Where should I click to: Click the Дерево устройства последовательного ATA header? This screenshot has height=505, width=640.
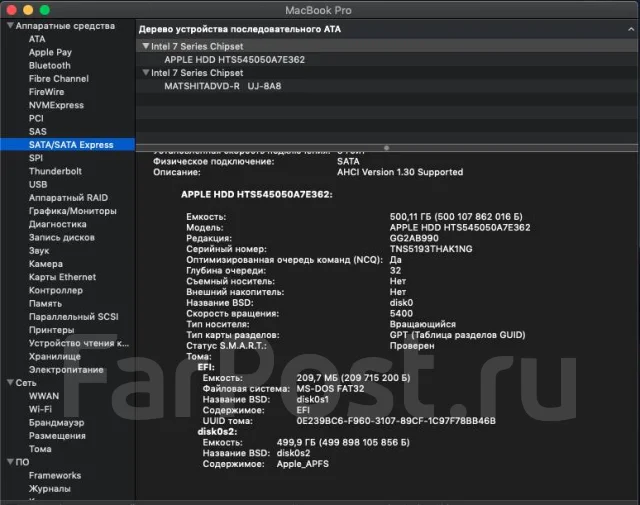pyautogui.click(x=240, y=29)
